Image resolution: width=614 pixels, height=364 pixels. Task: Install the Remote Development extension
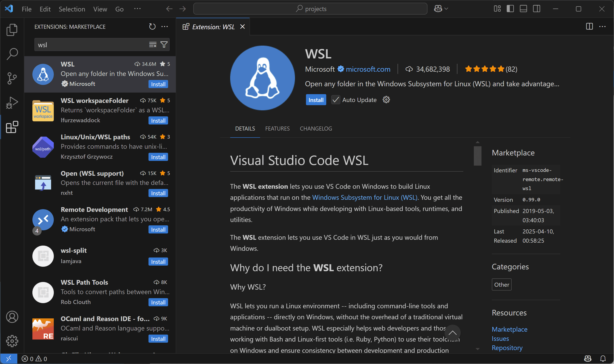[x=158, y=230]
